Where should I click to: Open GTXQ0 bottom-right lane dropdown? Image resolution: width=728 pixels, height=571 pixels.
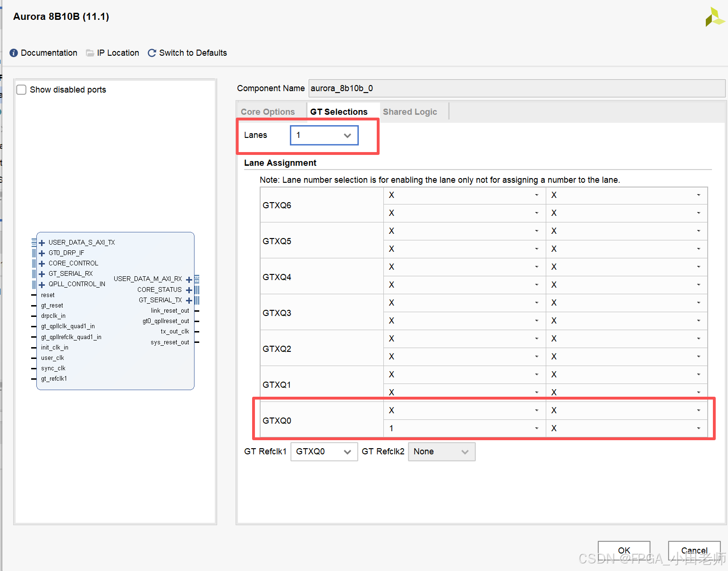(x=626, y=428)
